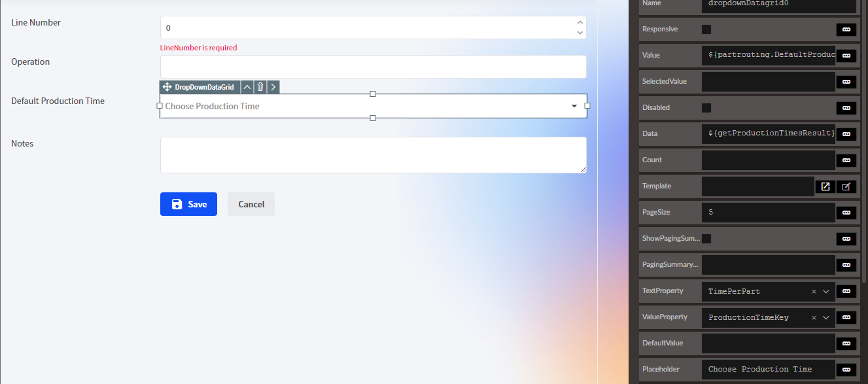The image size is (868, 384).
Task: Click the PageSize field showing 5
Action: coord(769,213)
